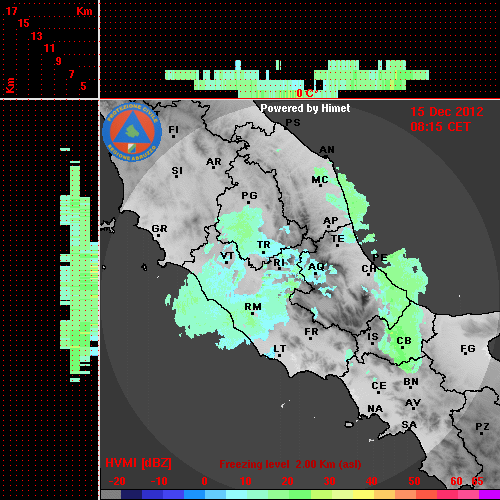Click the Protezione Civile Abruzzo logo
Viewport: 500px width, 500px height.
tap(132, 132)
